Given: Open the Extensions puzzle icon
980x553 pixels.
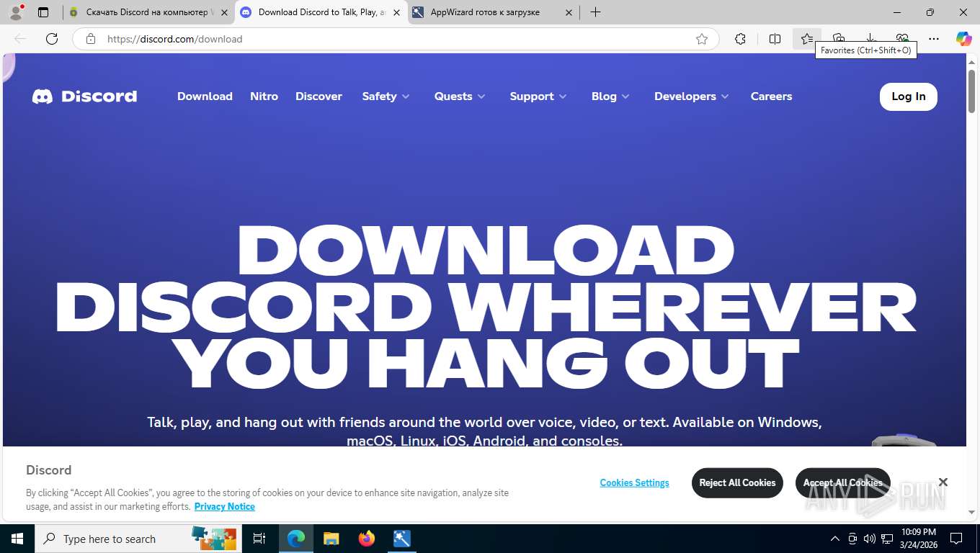Looking at the screenshot, I should 740,39.
